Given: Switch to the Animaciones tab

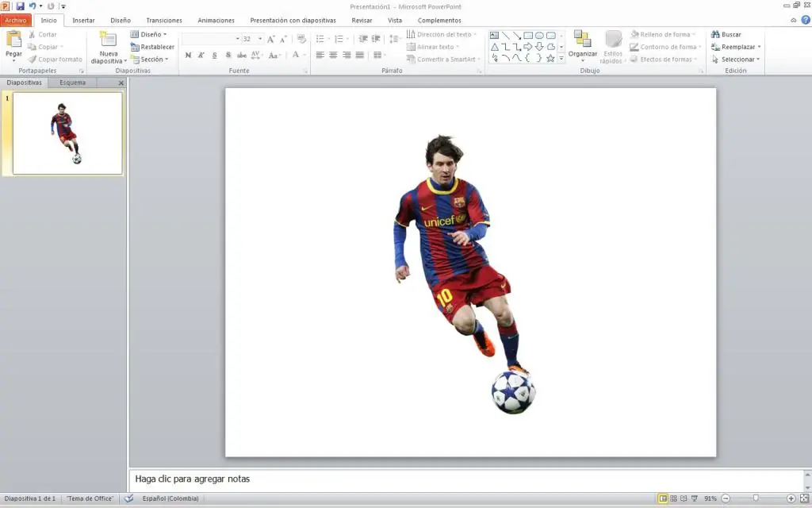Looking at the screenshot, I should click(x=216, y=20).
